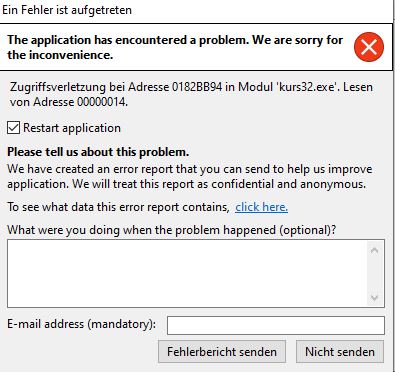The width and height of the screenshot is (395, 372).
Task: Uncheck the Restart application checkbox
Action: pos(13,128)
